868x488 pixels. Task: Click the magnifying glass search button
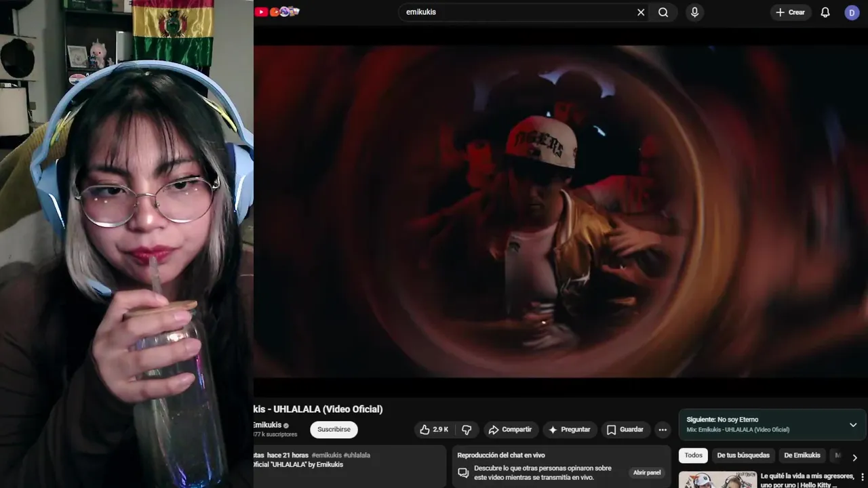coord(663,12)
